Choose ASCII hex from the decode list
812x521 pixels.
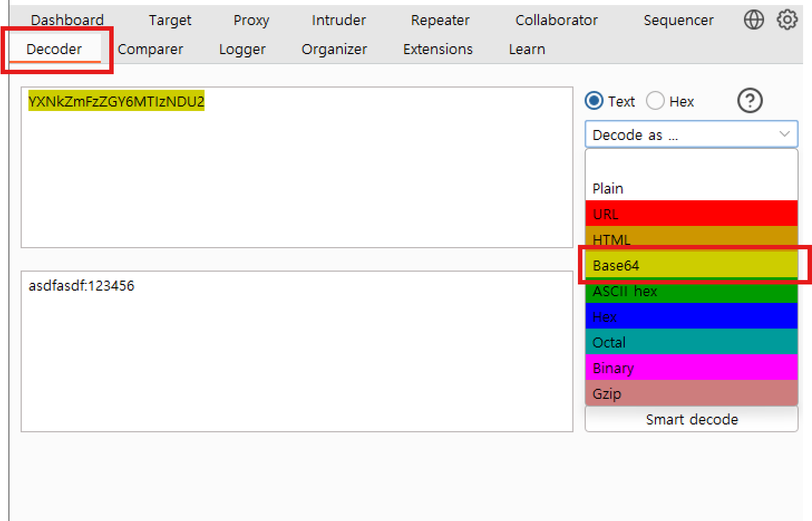coord(691,291)
